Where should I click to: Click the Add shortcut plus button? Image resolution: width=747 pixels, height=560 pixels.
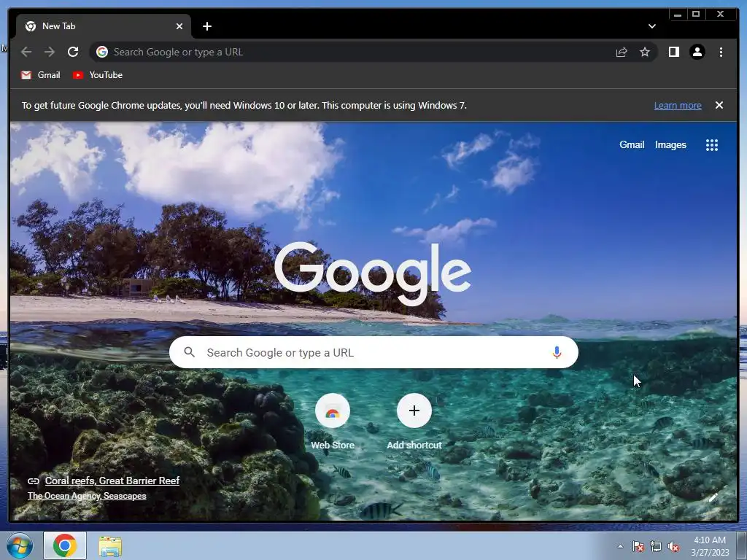click(414, 411)
